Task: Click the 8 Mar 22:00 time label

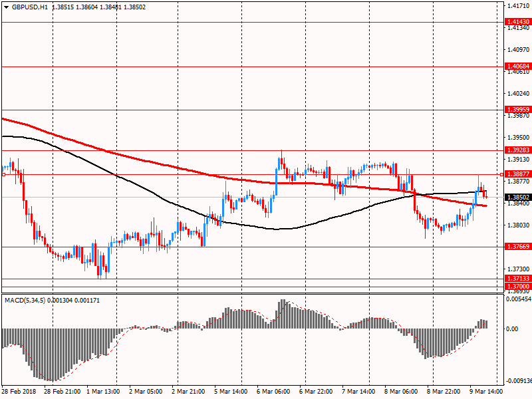Action: [444, 391]
